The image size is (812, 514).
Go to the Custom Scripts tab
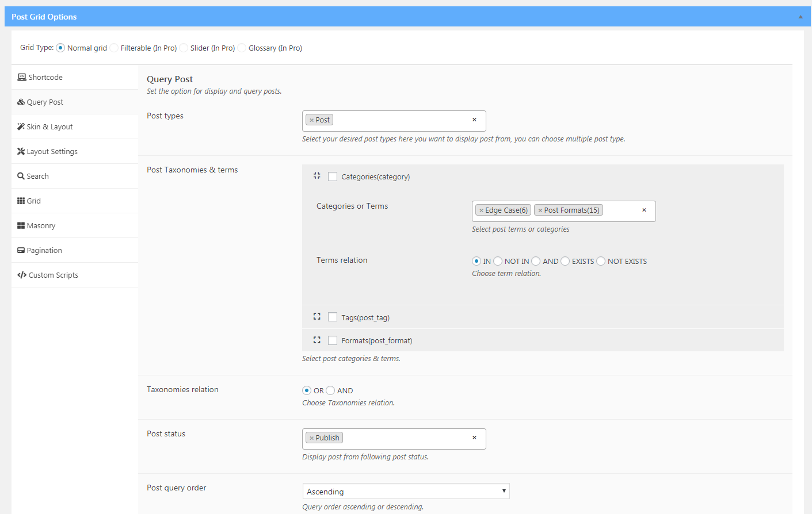click(53, 275)
